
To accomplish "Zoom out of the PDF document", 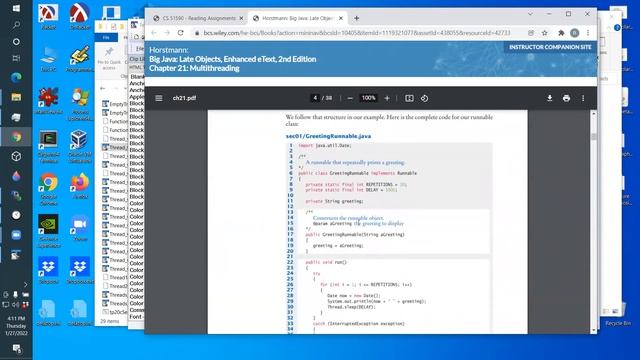I will tap(350, 98).
